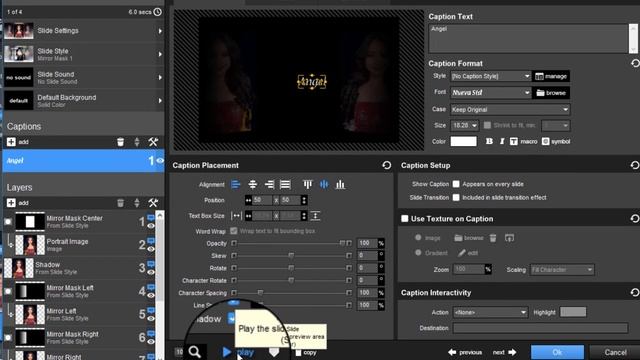
Task: Delete caption using Captions trash icon
Action: tap(120, 142)
